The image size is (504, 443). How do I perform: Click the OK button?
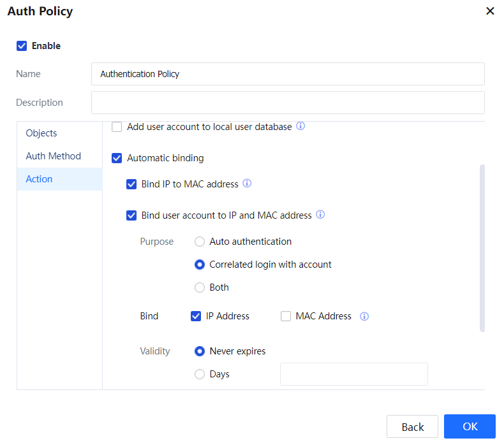tap(470, 426)
